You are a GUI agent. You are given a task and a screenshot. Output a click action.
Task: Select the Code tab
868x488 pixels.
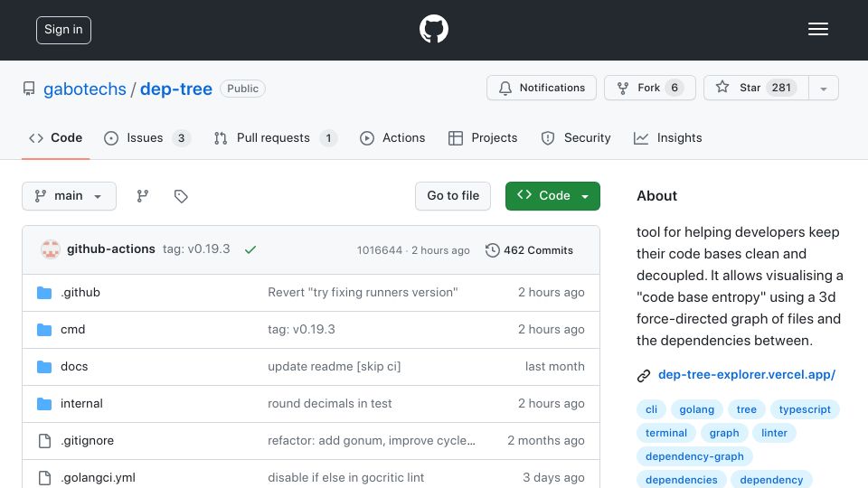(x=55, y=137)
